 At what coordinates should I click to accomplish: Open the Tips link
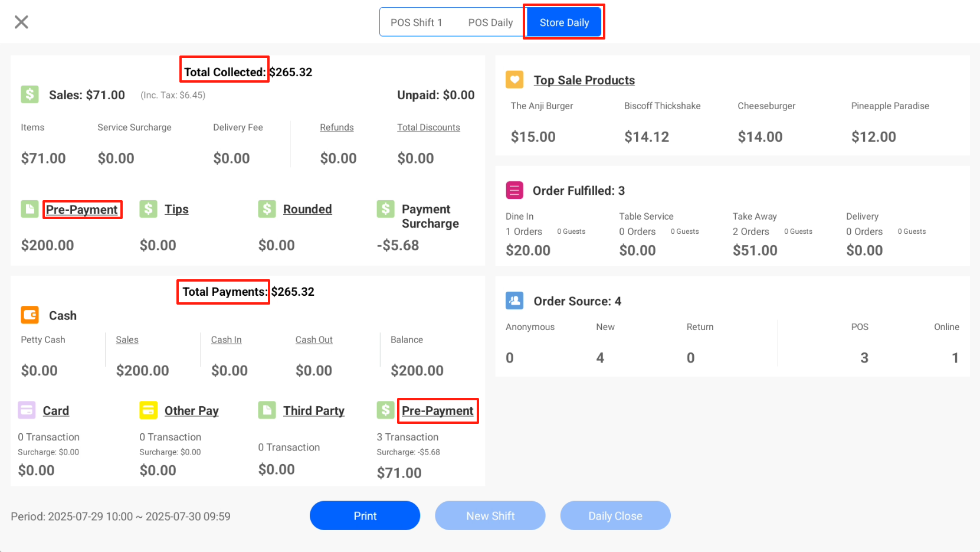pyautogui.click(x=176, y=209)
